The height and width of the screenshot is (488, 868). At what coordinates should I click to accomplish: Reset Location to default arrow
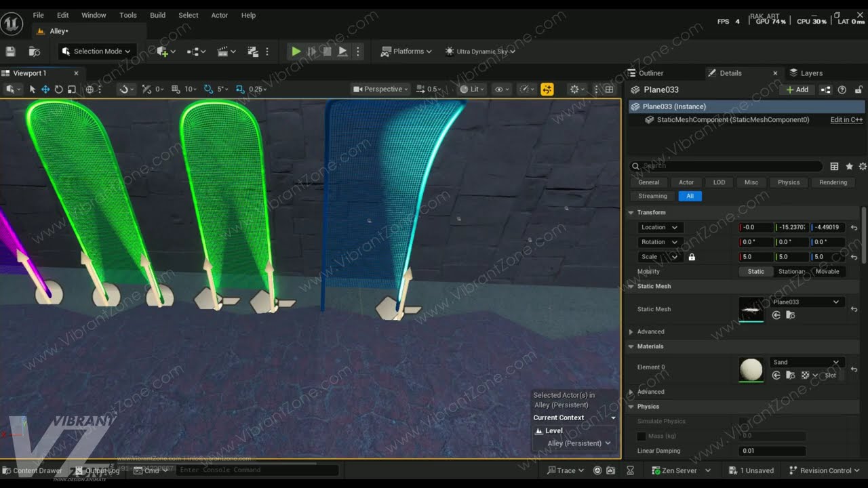point(854,228)
